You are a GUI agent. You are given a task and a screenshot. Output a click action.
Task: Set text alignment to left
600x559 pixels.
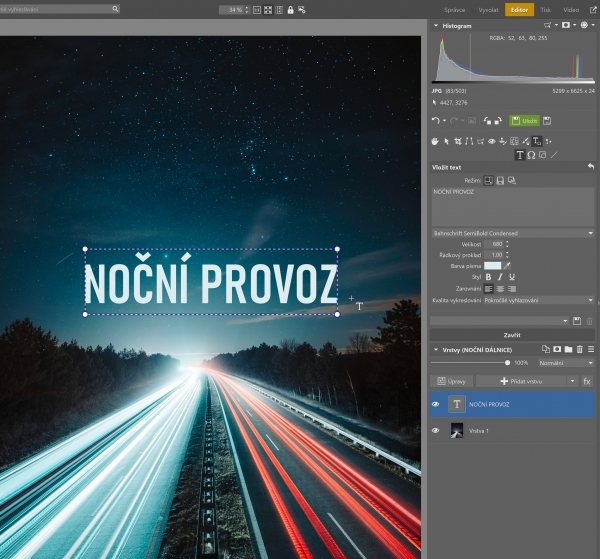pos(488,289)
